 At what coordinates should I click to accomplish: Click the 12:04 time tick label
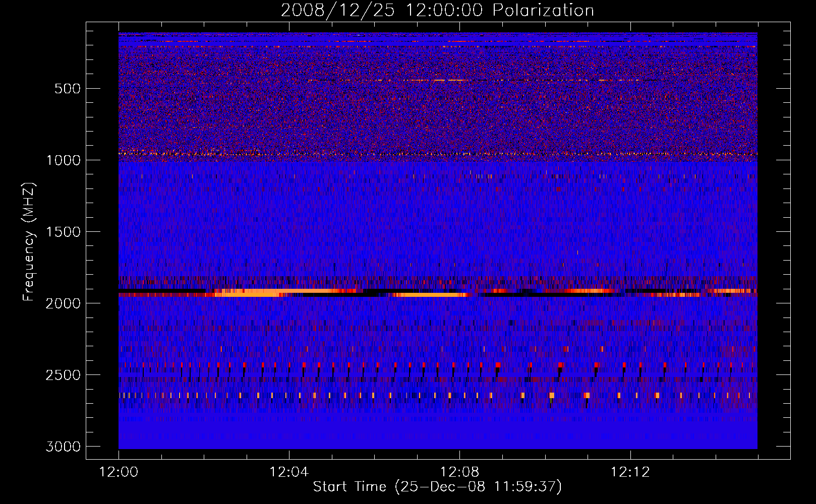coord(289,472)
